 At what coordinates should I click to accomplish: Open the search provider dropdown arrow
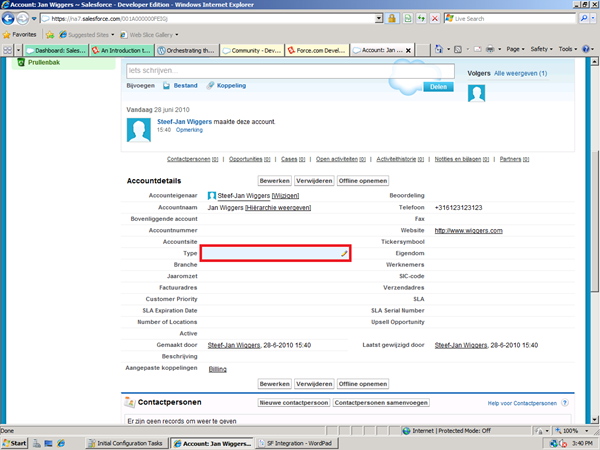593,18
